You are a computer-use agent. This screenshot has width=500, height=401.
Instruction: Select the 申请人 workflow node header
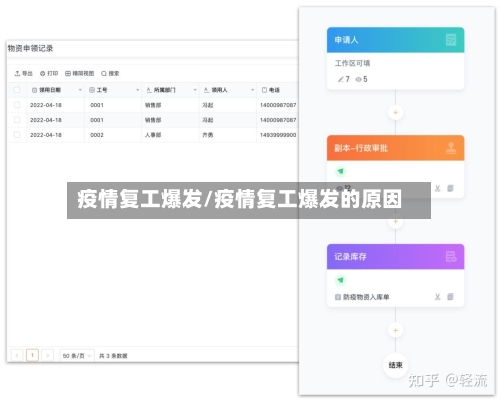click(x=396, y=40)
